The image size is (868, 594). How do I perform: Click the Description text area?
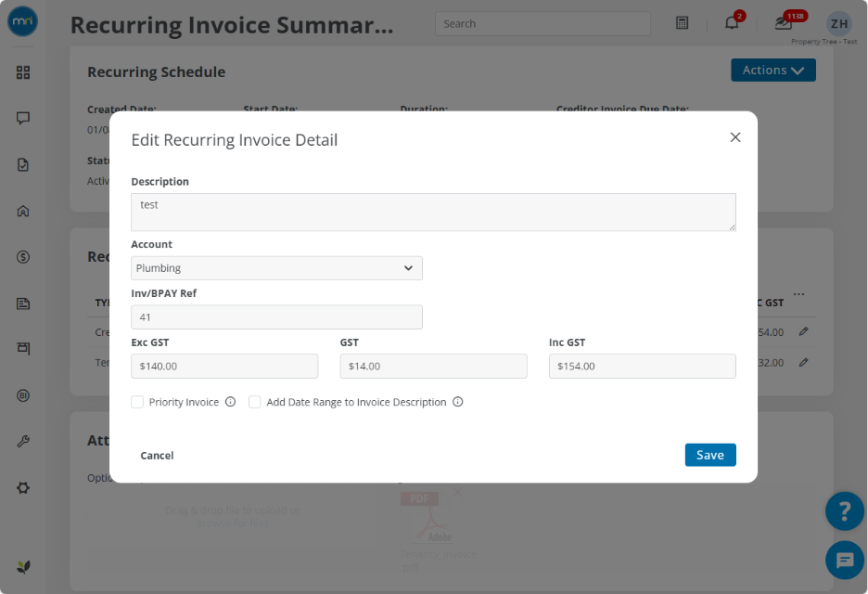click(433, 213)
